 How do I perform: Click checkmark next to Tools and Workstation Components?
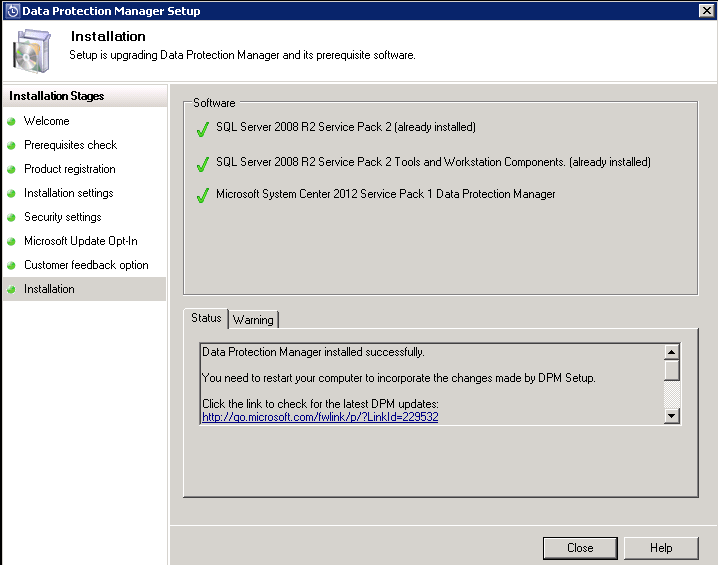pyautogui.click(x=203, y=162)
